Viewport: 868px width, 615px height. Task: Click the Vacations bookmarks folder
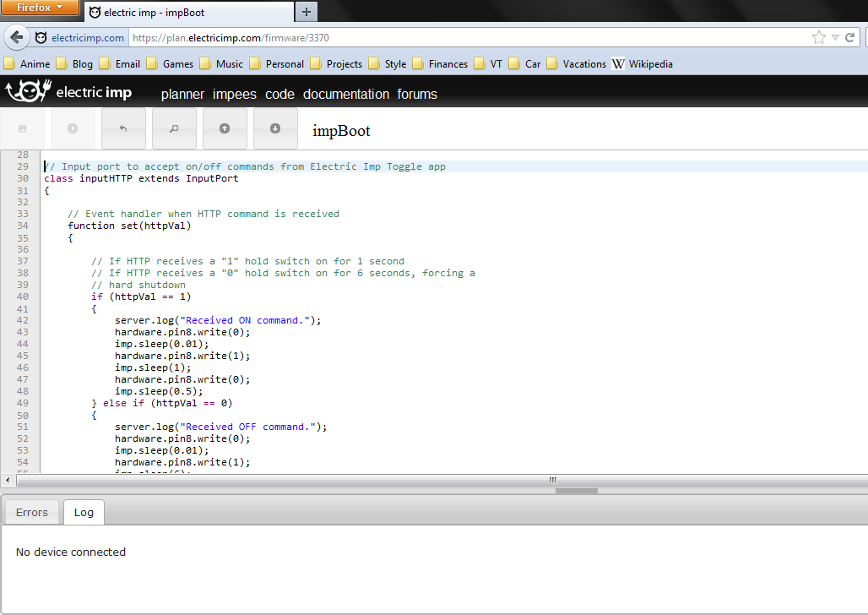[x=581, y=63]
